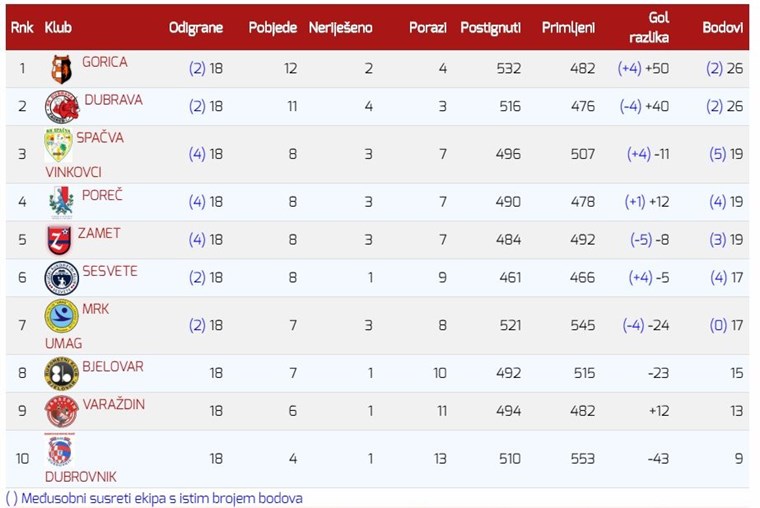Open the GORICA club link
Screen dimensions: 760x508
tap(104, 62)
